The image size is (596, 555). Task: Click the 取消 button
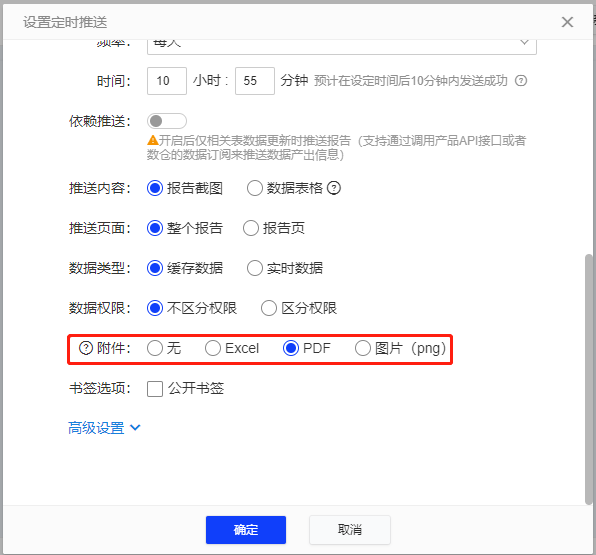pos(350,530)
